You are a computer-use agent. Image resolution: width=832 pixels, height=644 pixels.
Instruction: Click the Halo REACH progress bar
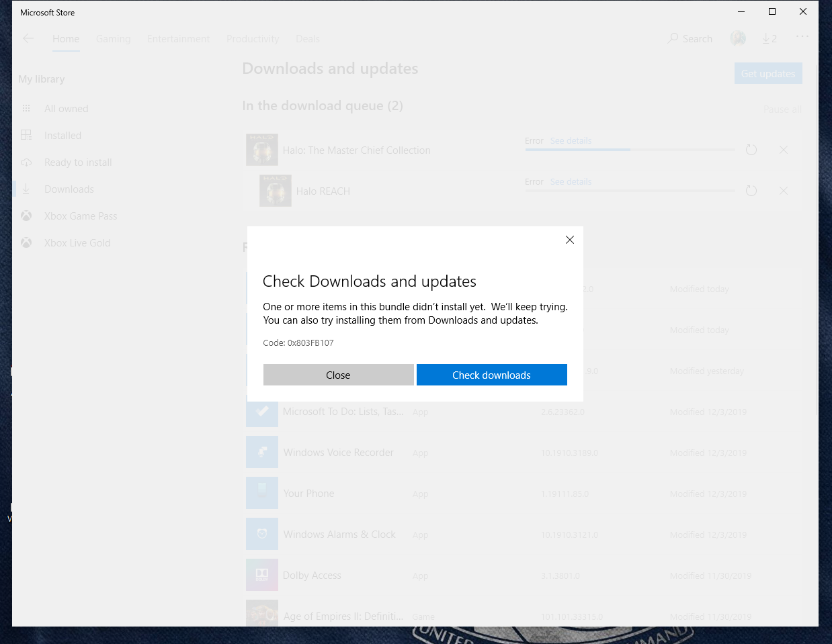[x=630, y=191]
